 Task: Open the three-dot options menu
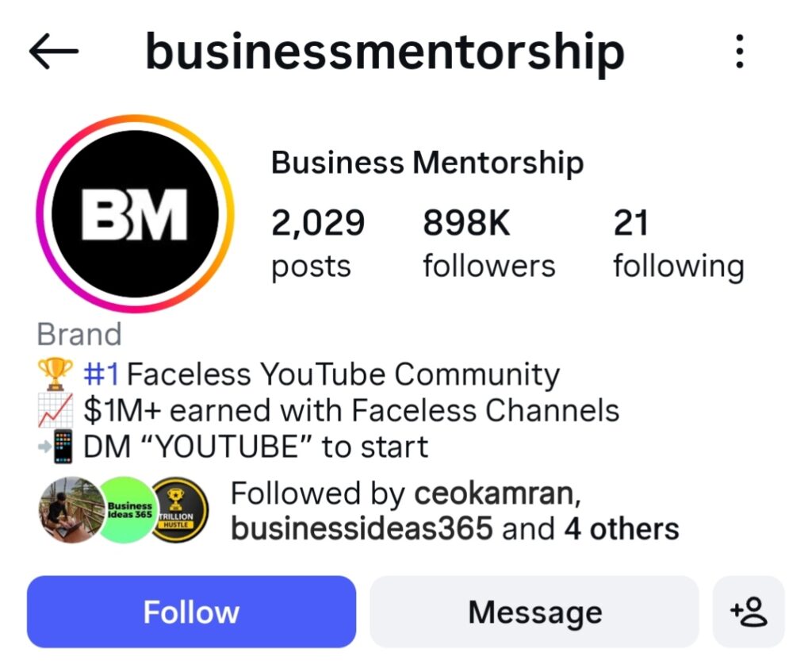739,52
